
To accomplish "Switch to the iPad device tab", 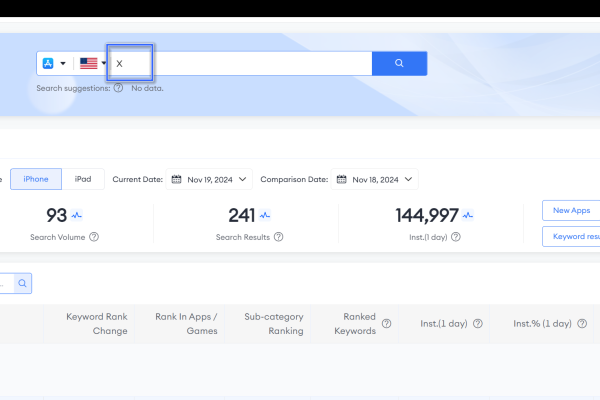I will (x=83, y=179).
